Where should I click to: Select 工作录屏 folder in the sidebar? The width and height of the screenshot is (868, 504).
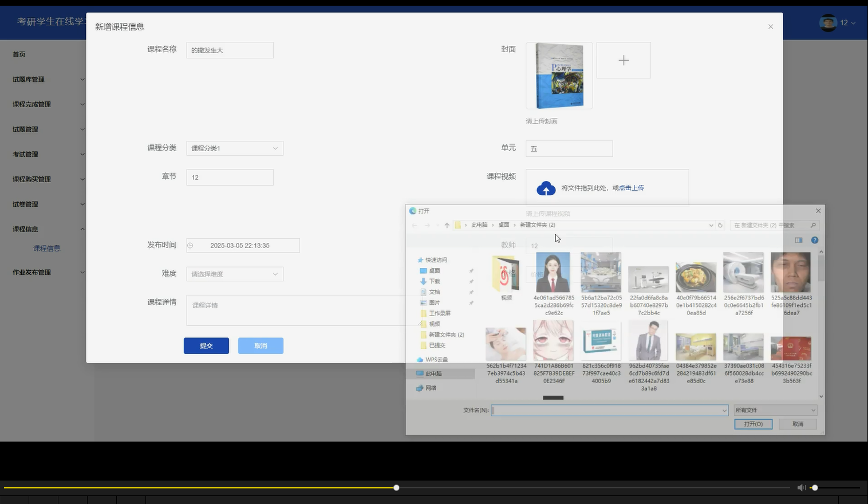point(436,313)
